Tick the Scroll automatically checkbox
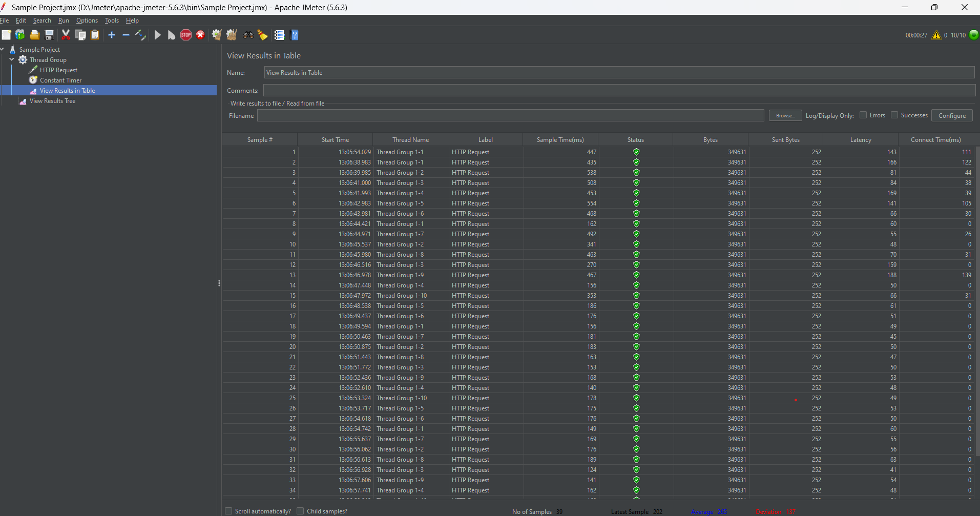 click(x=228, y=511)
